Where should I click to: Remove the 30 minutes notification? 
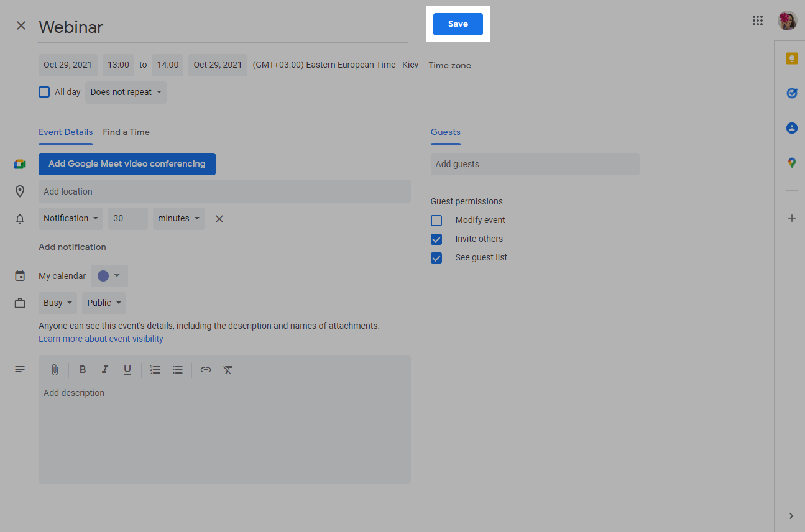(219, 219)
